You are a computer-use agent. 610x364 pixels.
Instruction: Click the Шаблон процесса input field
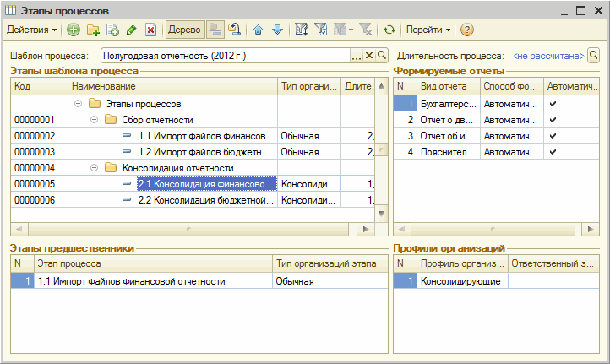[x=224, y=56]
